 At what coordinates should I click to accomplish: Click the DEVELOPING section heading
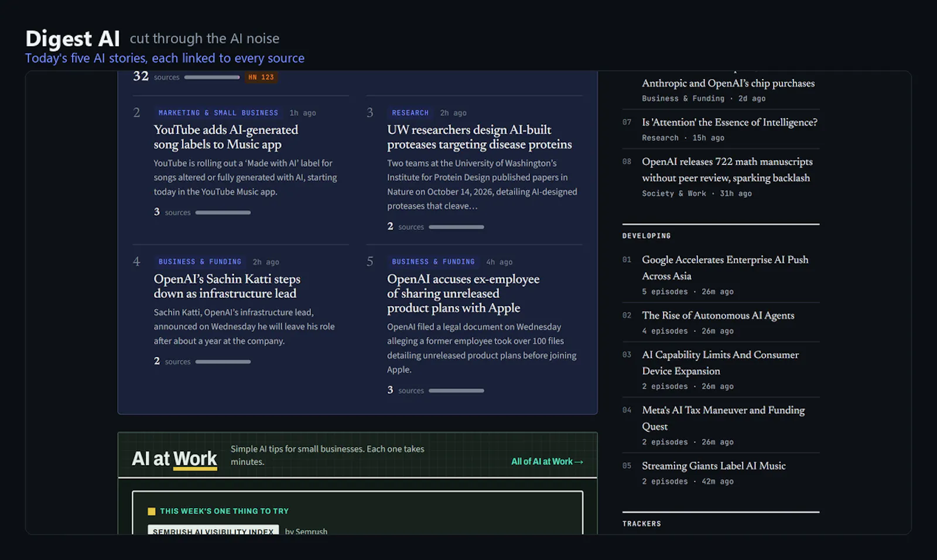pyautogui.click(x=647, y=236)
